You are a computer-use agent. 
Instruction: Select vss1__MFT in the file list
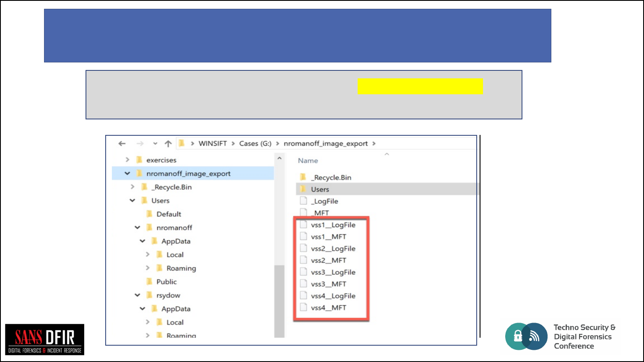[x=329, y=237]
